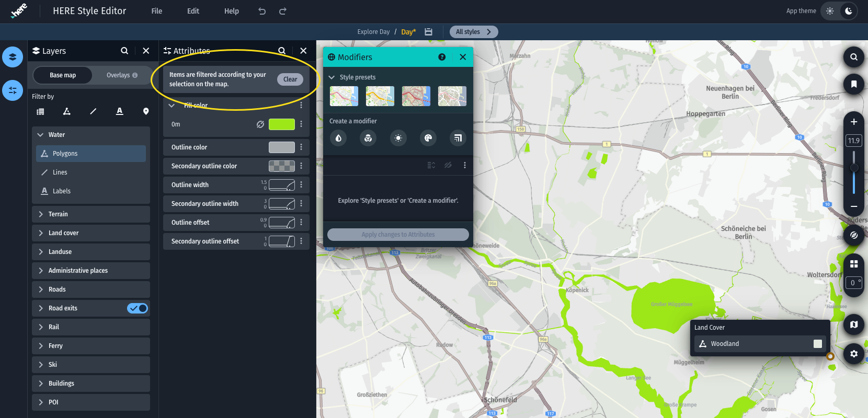
Task: Toggle the Road exits switch
Action: [x=138, y=308]
